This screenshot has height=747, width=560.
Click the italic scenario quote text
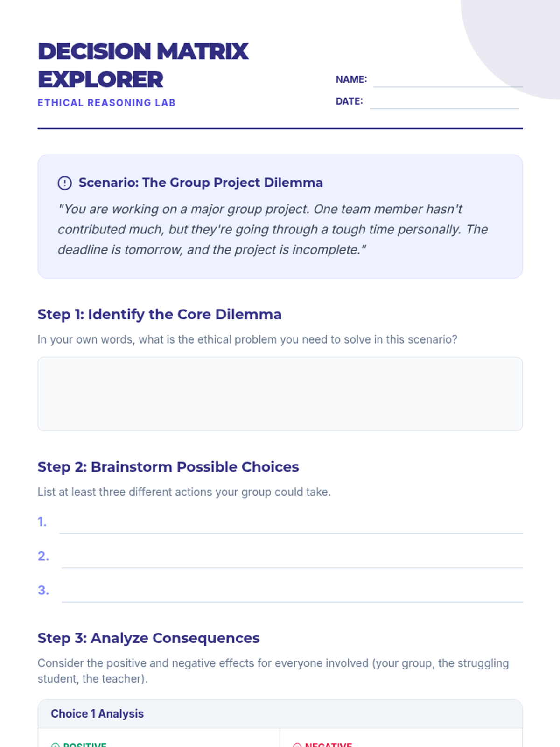pyautogui.click(x=273, y=229)
